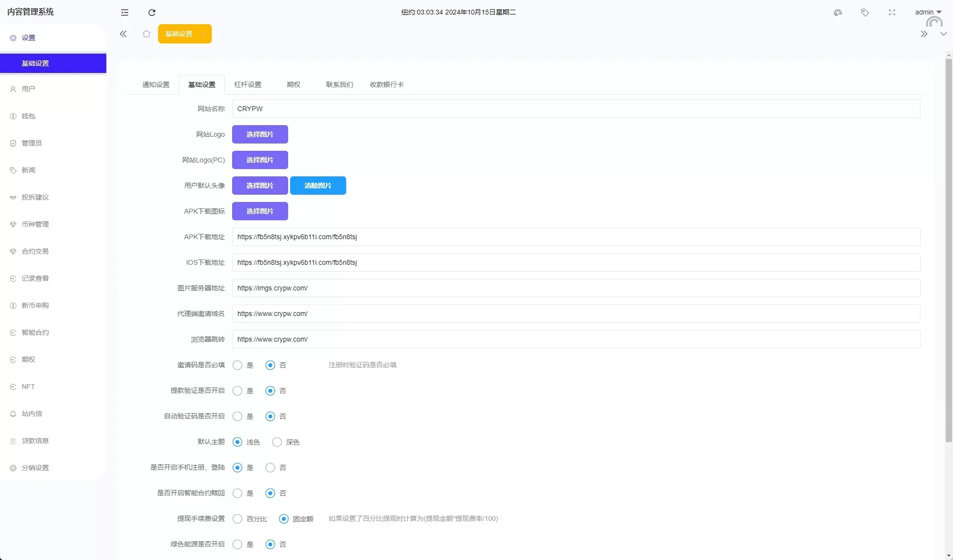The width and height of the screenshot is (953, 560).
Task: Toggle sidebar collapse menu icon
Action: pos(125,13)
